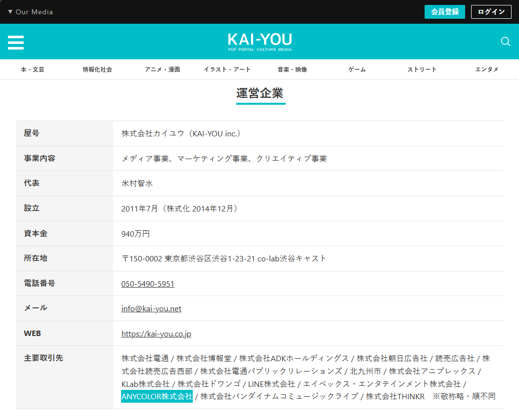Viewport: 519px width, 420px height.
Task: Click the KAI-YOU logo
Action: click(260, 42)
